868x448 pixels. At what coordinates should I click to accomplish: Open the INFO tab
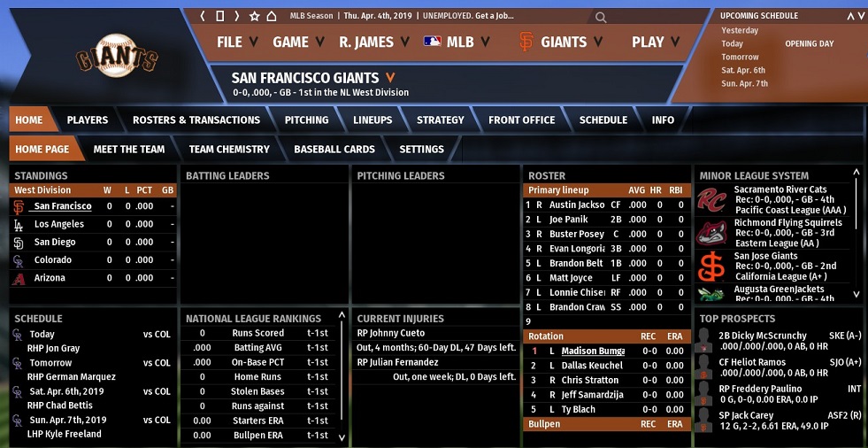tap(663, 120)
